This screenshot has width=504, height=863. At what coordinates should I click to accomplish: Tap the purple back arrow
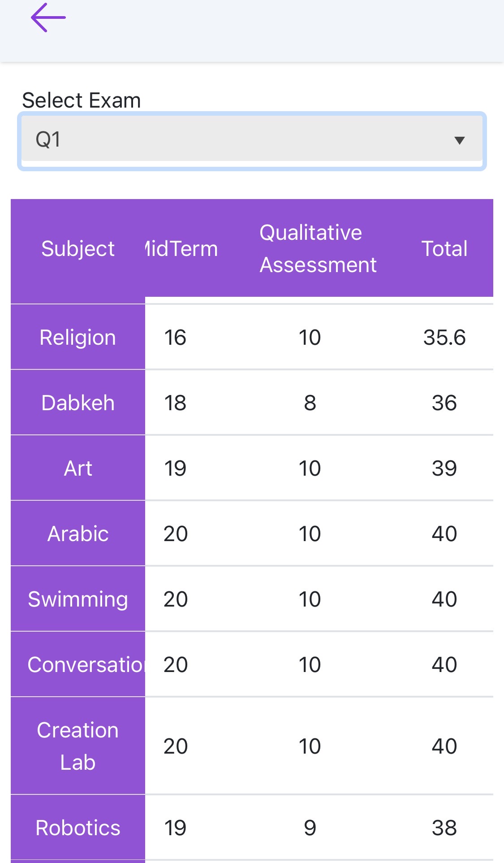coord(48,18)
